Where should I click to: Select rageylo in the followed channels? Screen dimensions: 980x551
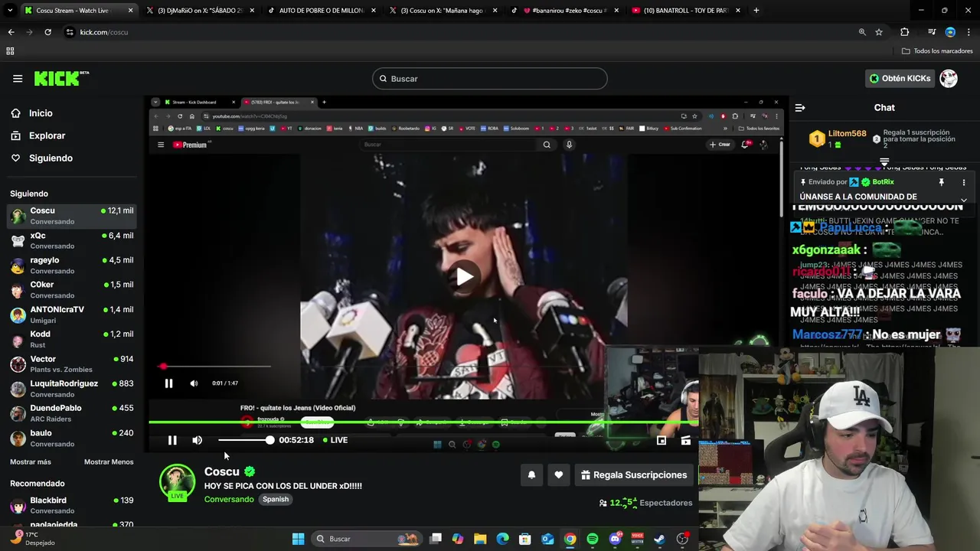[x=72, y=265]
